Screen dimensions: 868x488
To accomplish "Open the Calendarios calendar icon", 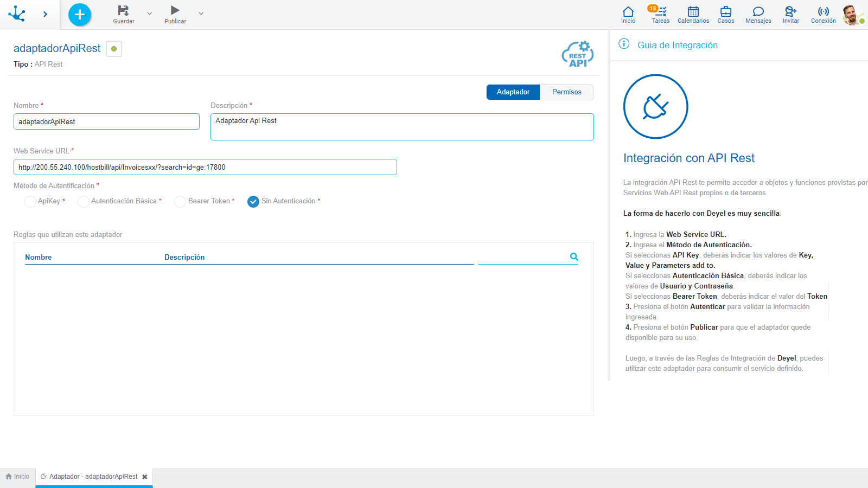I will click(693, 12).
